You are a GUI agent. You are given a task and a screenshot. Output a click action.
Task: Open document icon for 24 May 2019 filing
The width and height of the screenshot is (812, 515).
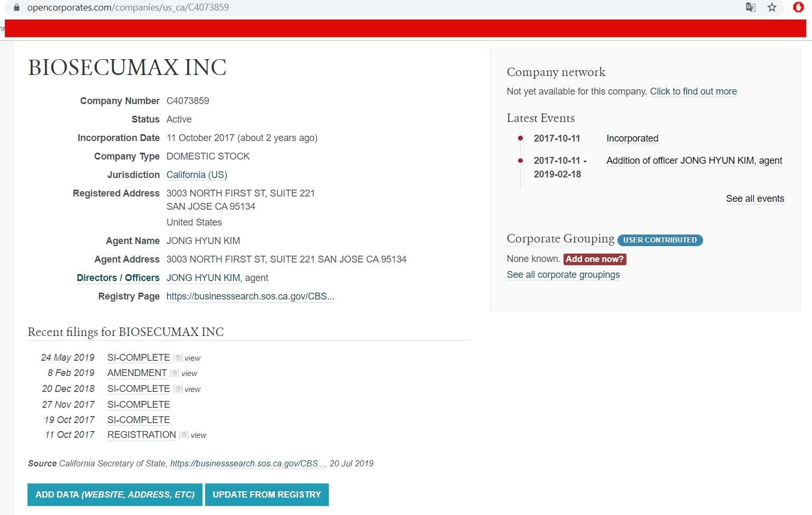click(178, 358)
